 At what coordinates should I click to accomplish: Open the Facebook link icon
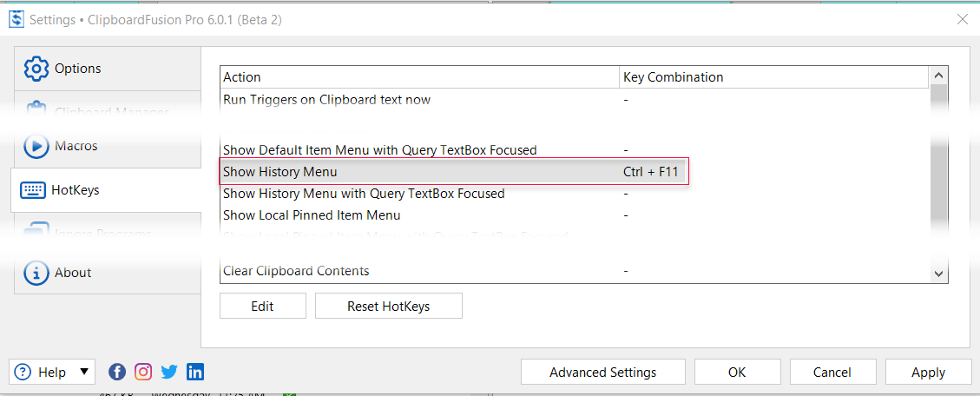117,372
